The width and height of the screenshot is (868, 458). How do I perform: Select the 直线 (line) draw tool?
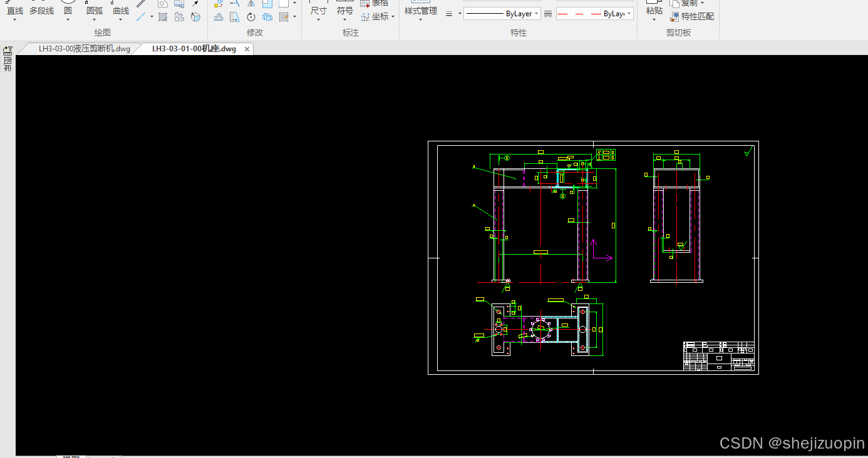(x=14, y=11)
